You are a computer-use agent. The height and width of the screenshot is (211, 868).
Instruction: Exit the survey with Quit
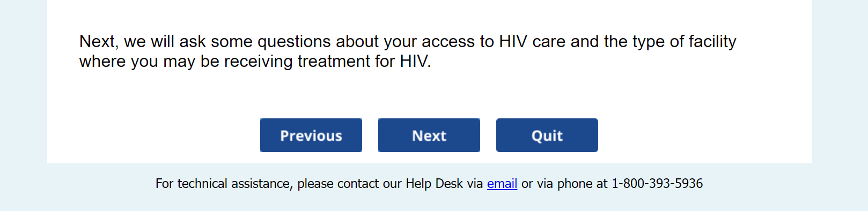click(547, 135)
